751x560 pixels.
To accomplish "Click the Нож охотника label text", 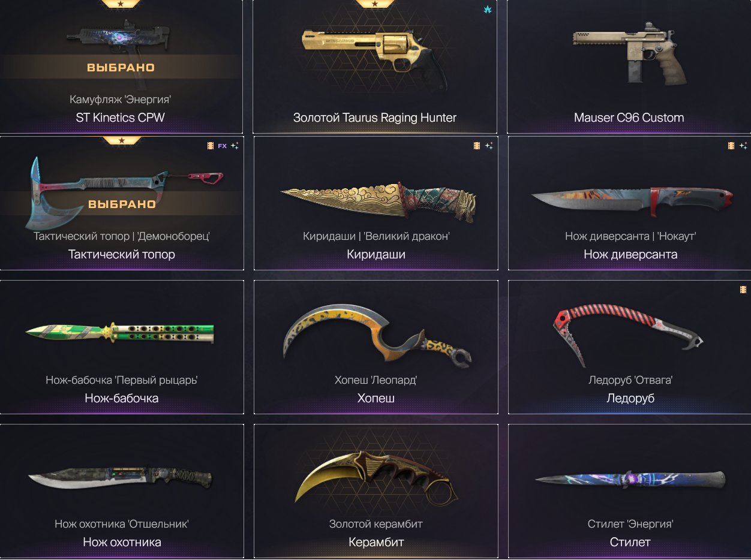I will [x=122, y=542].
